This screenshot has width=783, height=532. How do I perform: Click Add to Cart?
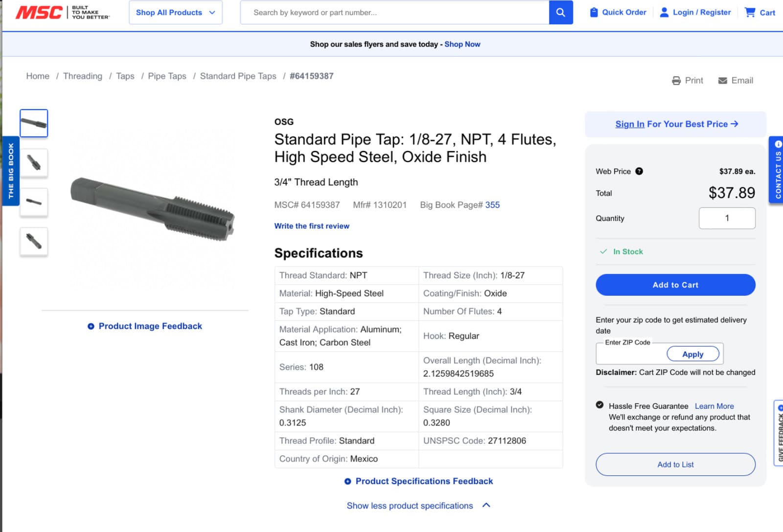pyautogui.click(x=675, y=285)
